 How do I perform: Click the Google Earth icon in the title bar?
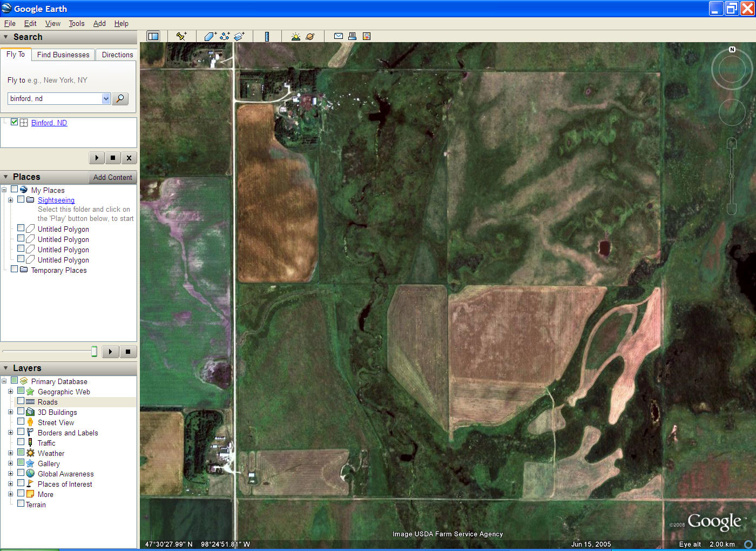6,9
